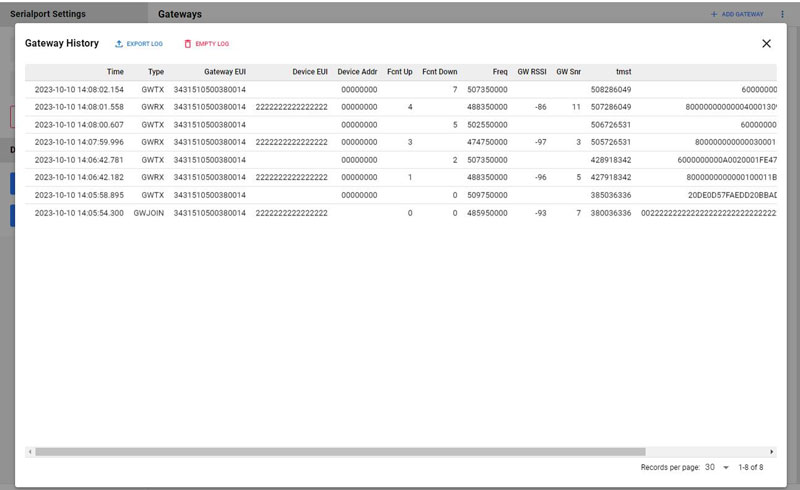The width and height of the screenshot is (800, 490).
Task: Sort by the tmst column header
Action: pyautogui.click(x=623, y=72)
